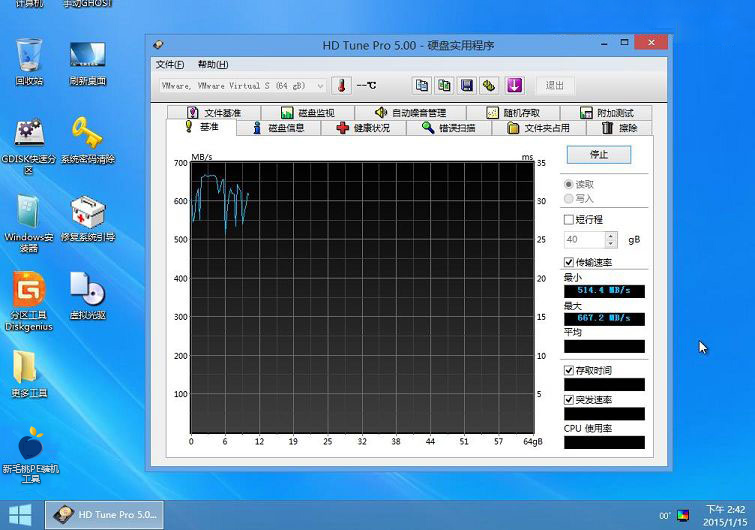Save screenshot with floppy disk icon
The width and height of the screenshot is (755, 530).
tap(467, 86)
